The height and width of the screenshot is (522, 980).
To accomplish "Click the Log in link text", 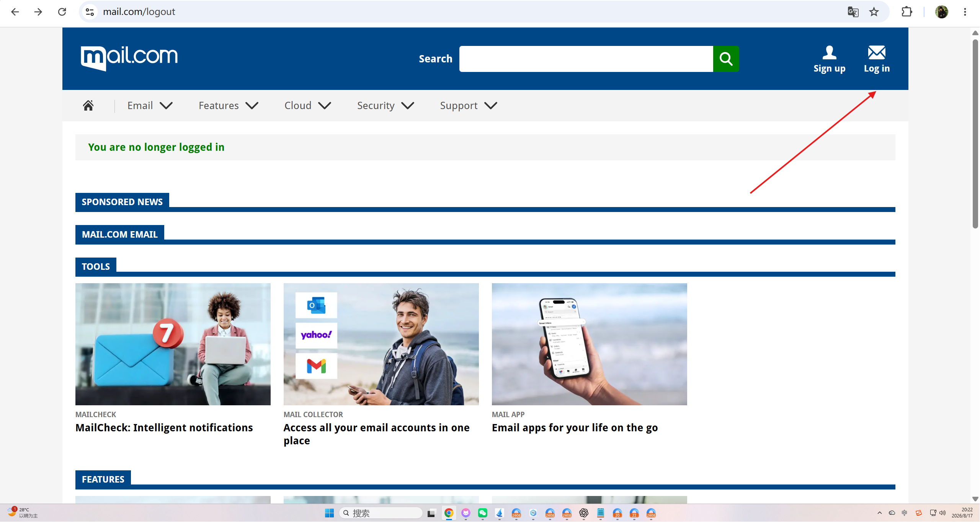I will click(877, 69).
